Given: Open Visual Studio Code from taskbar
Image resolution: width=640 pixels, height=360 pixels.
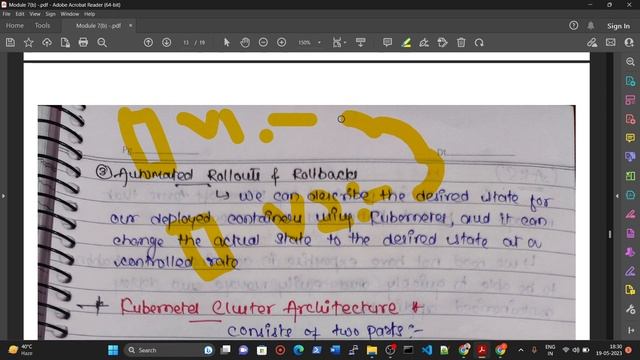Looking at the screenshot, I should 427,350.
